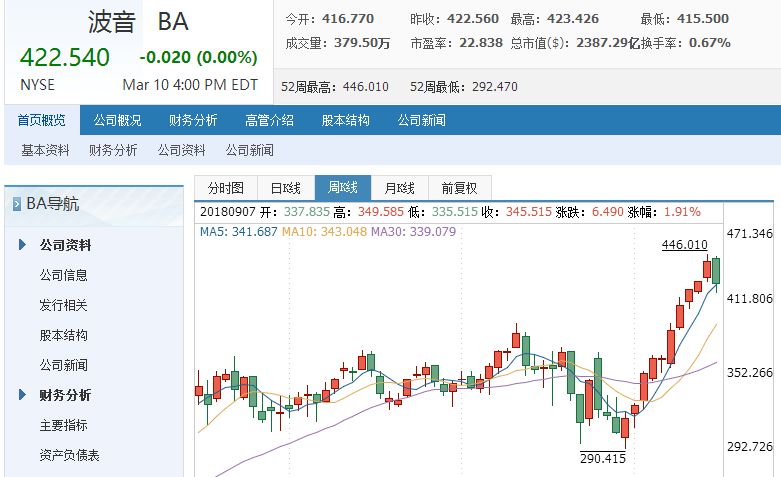
Task: Expand the 公司资料 section triangle
Action: click(22, 244)
